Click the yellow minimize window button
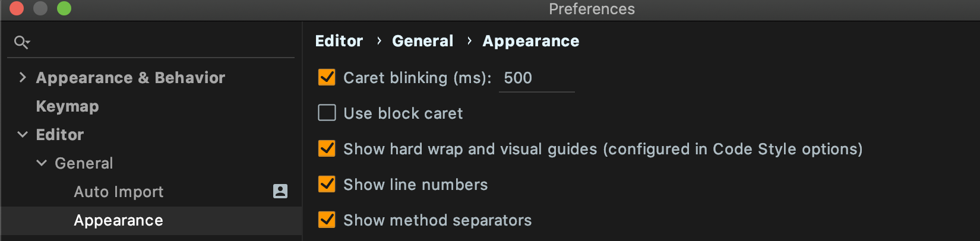The height and width of the screenshot is (241, 980). click(x=40, y=8)
